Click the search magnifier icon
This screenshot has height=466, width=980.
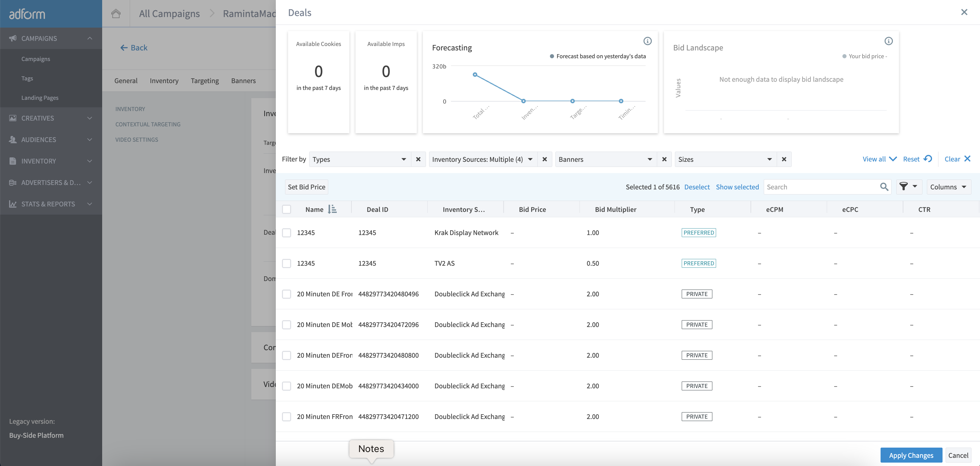tap(884, 187)
